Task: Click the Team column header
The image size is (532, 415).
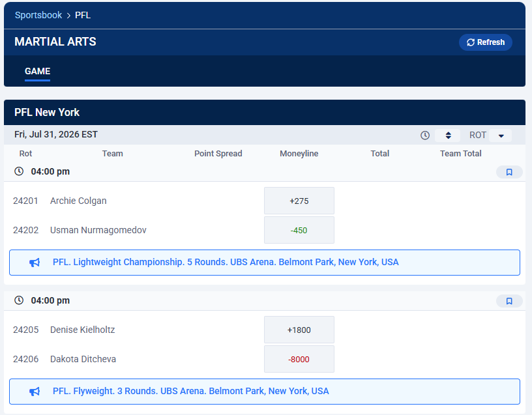Action: (112, 154)
